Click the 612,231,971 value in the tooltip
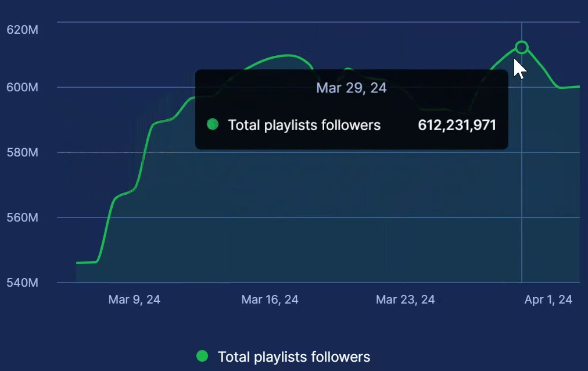Viewport: 588px width, 371px height. click(x=457, y=124)
